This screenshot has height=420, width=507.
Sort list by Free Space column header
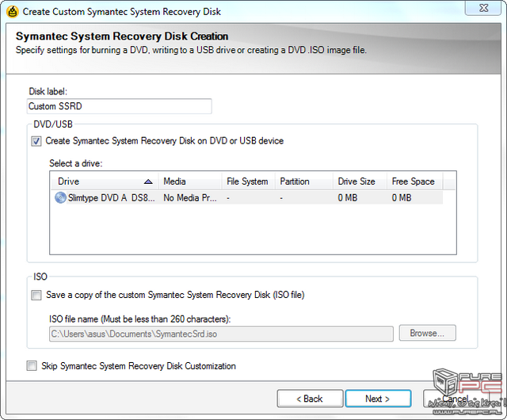[415, 181]
